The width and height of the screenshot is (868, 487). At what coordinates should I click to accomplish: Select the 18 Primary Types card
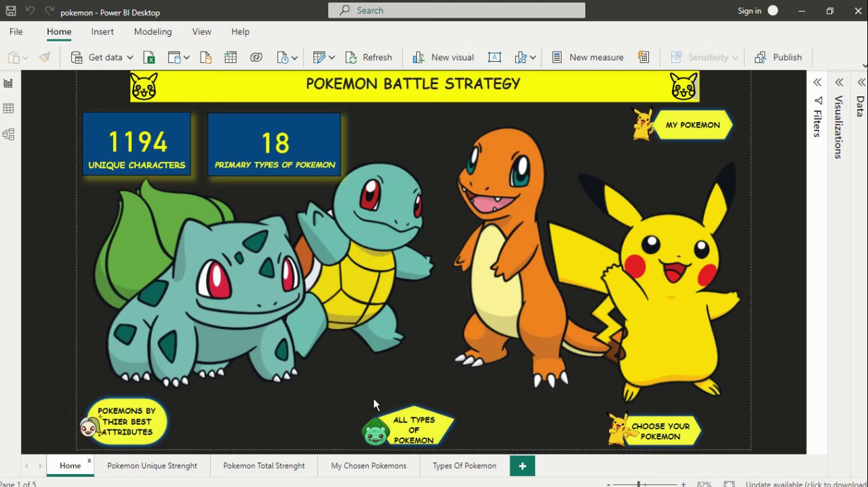pos(274,144)
